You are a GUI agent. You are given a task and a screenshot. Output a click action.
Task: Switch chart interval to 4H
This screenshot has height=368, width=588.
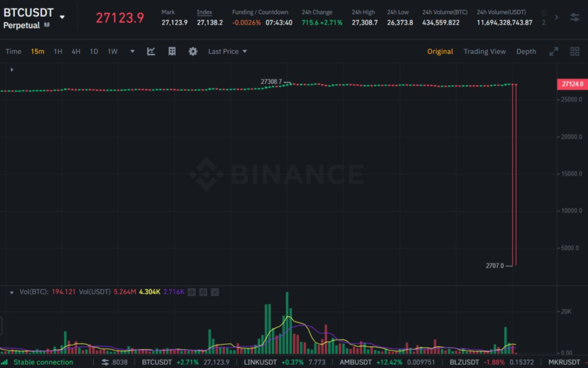coord(76,51)
